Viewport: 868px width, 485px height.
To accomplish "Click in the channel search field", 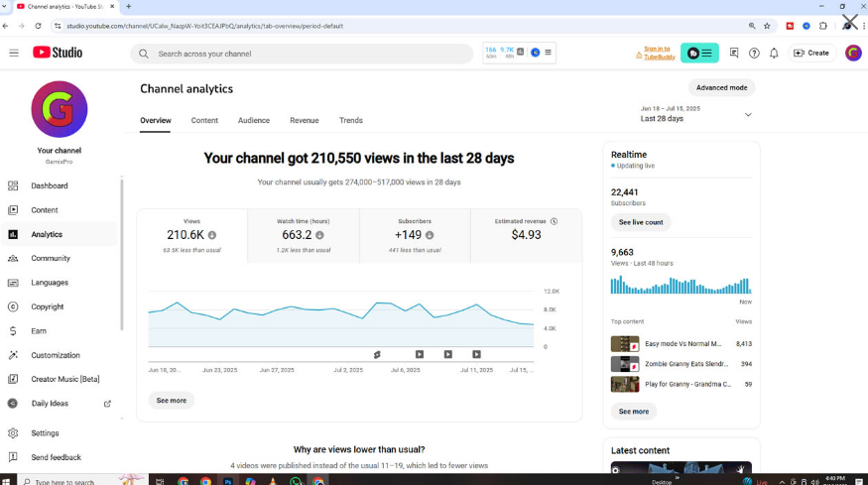I will point(308,54).
